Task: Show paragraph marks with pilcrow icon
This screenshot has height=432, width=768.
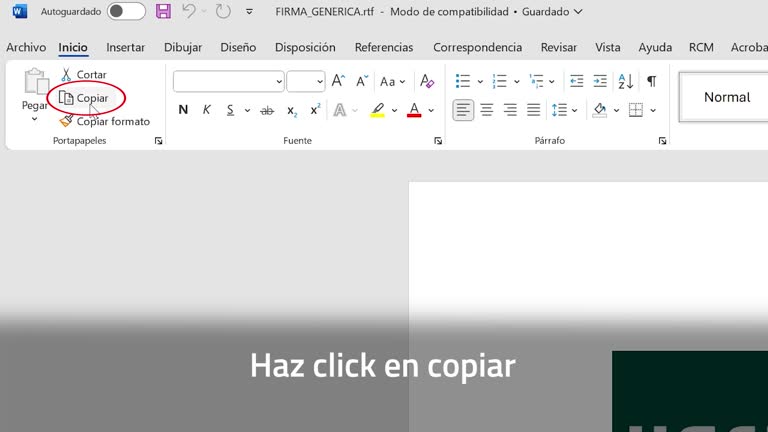Action: [x=651, y=81]
